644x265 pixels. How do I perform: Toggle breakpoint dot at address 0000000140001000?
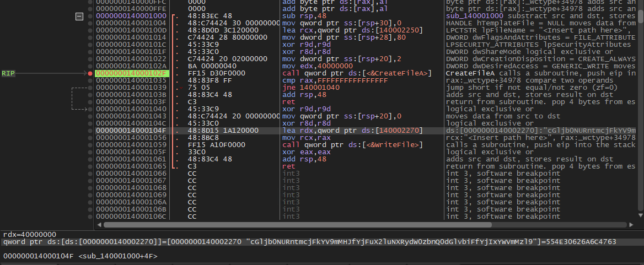tap(90, 17)
